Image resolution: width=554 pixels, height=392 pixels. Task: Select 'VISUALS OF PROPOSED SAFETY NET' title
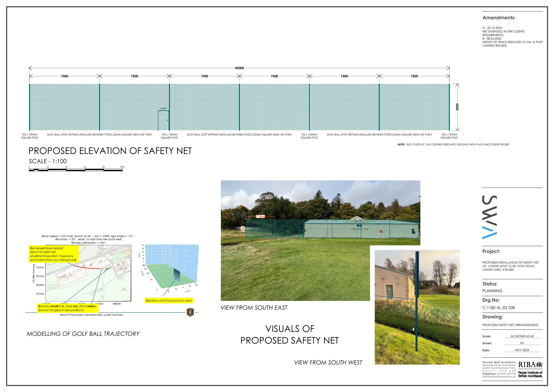290,334
